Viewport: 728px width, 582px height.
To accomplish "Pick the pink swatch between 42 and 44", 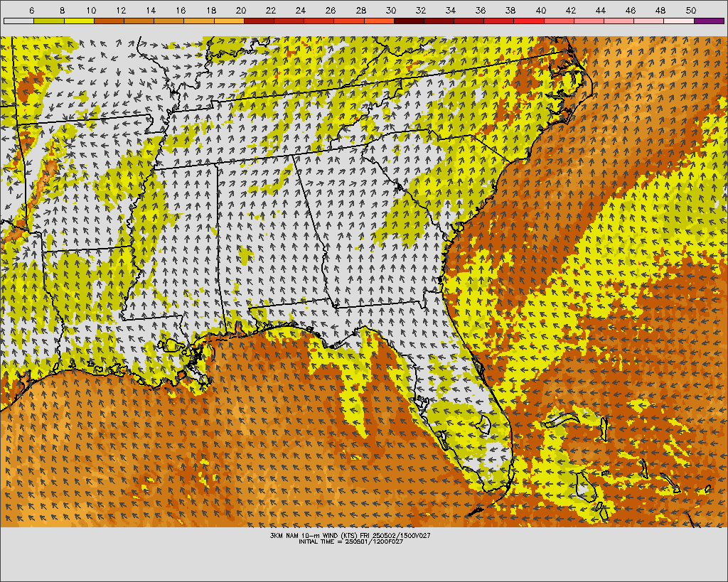I will click(x=589, y=21).
